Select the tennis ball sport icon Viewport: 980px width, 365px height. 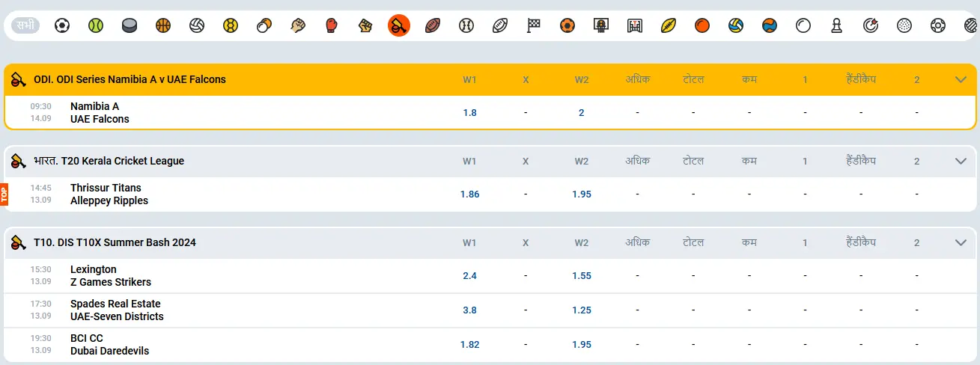pyautogui.click(x=96, y=26)
